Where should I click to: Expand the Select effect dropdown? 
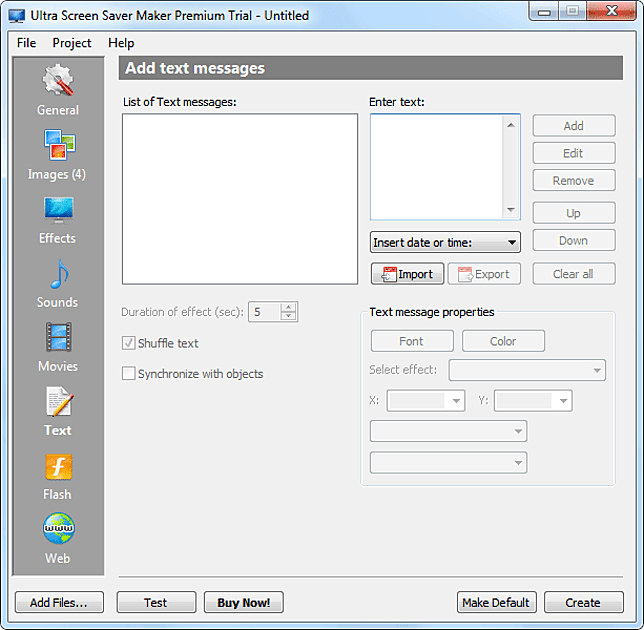pos(527,370)
